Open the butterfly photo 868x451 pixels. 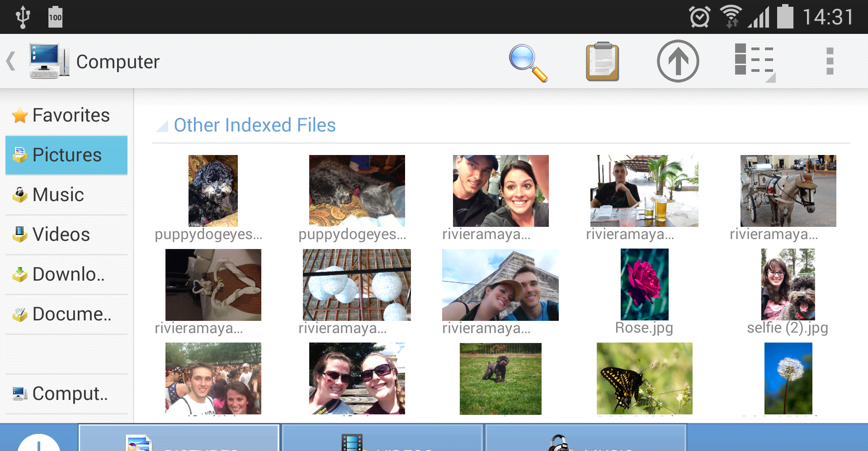(644, 379)
